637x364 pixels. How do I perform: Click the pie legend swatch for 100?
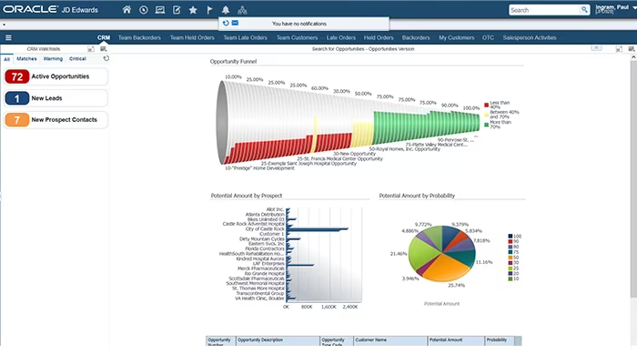(511, 236)
